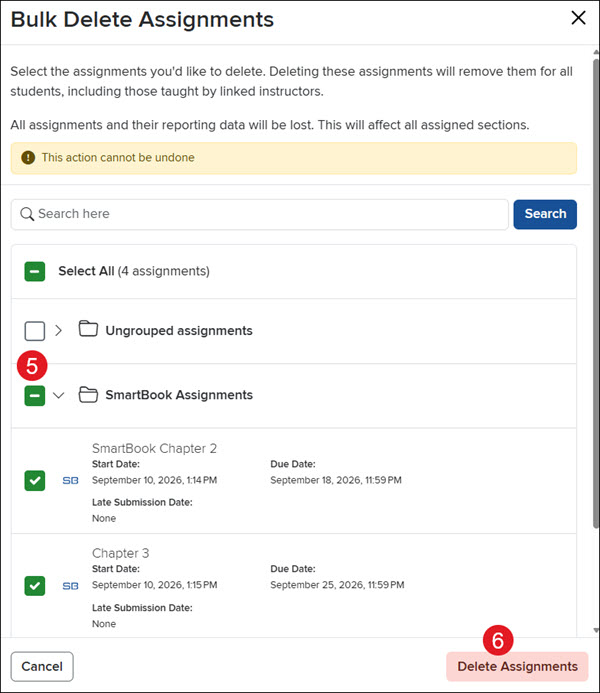Uncheck the SmartBook Chapter 2 checkbox

34,481
